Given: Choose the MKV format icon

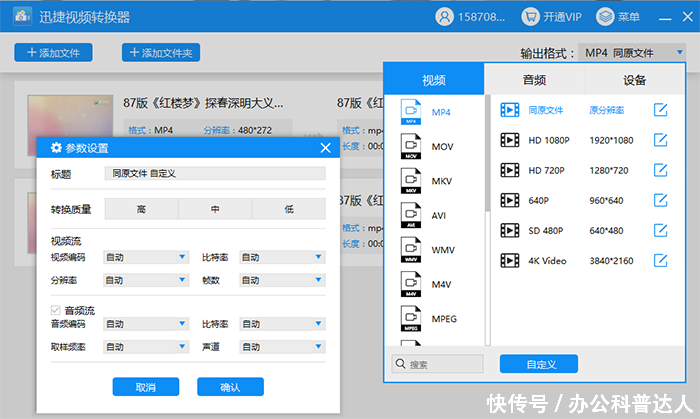Looking at the screenshot, I should pyautogui.click(x=411, y=182).
